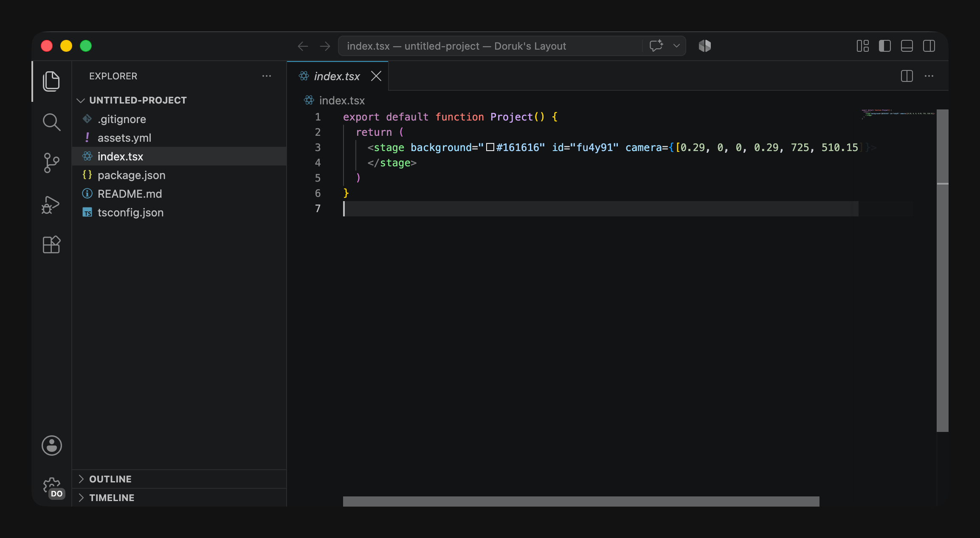
Task: Open .gitignore in the explorer
Action: [179, 119]
